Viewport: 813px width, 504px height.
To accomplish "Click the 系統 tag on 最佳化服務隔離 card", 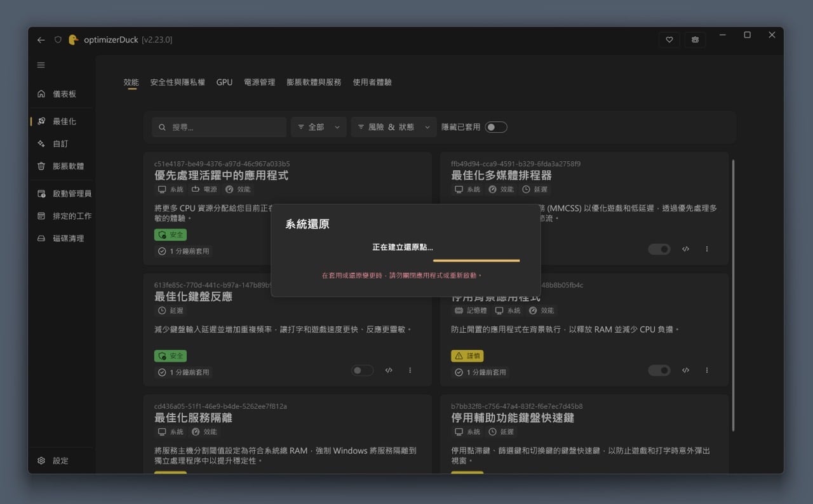I will [170, 432].
